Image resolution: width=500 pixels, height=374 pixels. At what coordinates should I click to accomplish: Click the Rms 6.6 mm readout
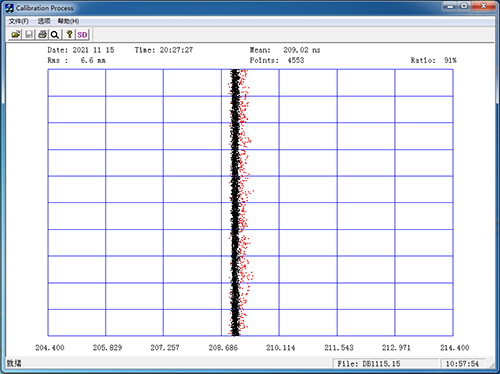pos(76,60)
